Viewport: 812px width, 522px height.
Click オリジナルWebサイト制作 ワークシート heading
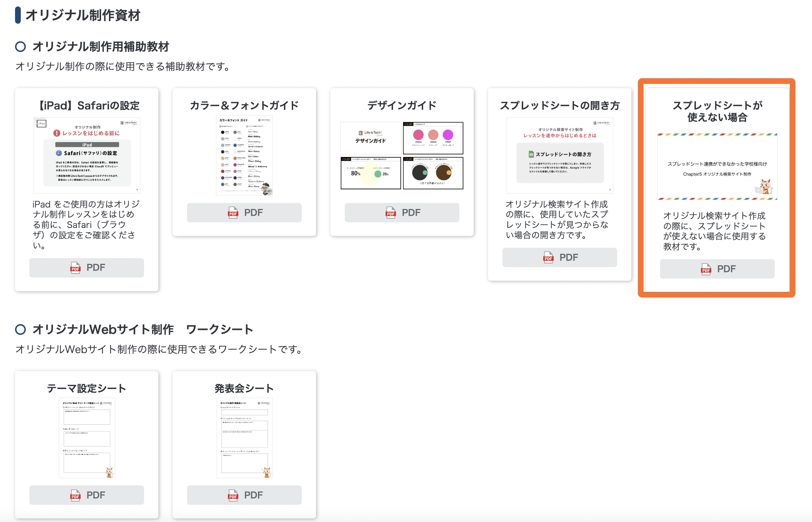point(142,329)
